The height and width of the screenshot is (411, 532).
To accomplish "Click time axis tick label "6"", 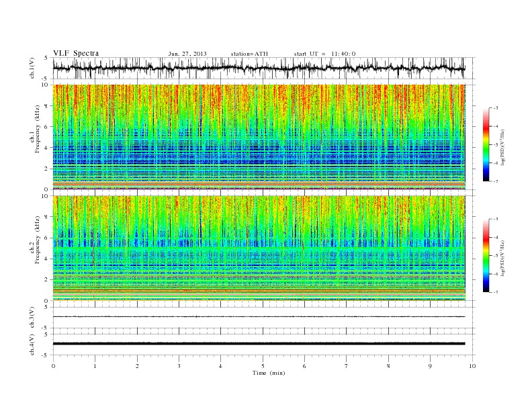I will point(304,366).
